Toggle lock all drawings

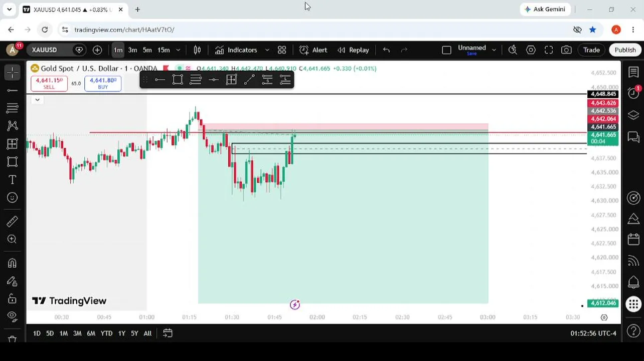13,299
